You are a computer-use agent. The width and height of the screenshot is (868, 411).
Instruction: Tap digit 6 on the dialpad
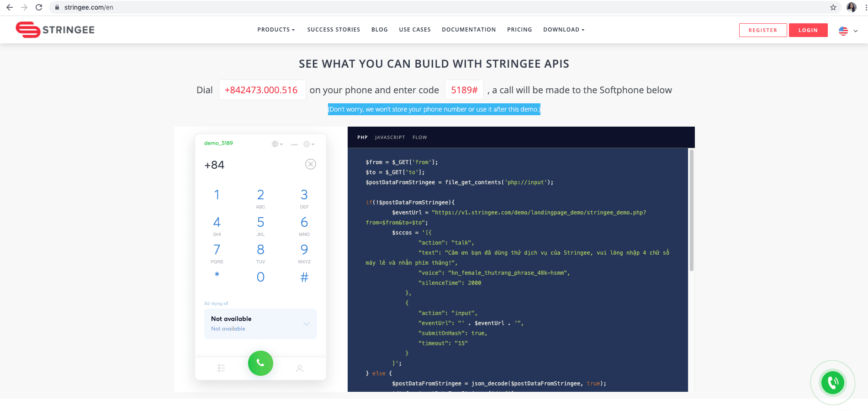304,225
